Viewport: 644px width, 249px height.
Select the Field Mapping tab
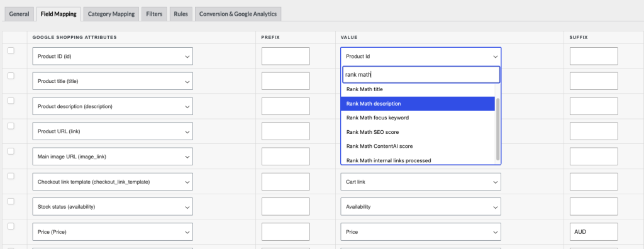click(58, 14)
